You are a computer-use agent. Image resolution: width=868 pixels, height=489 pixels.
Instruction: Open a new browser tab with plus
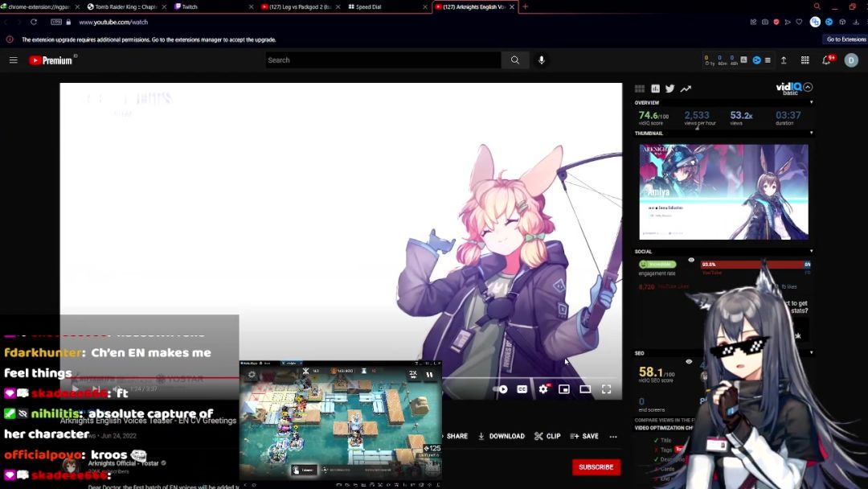(526, 6)
